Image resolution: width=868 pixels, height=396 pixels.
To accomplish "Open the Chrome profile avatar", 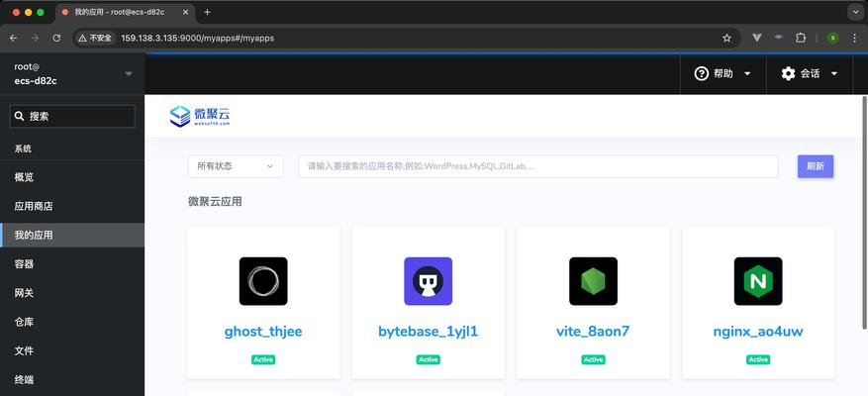I will click(833, 39).
